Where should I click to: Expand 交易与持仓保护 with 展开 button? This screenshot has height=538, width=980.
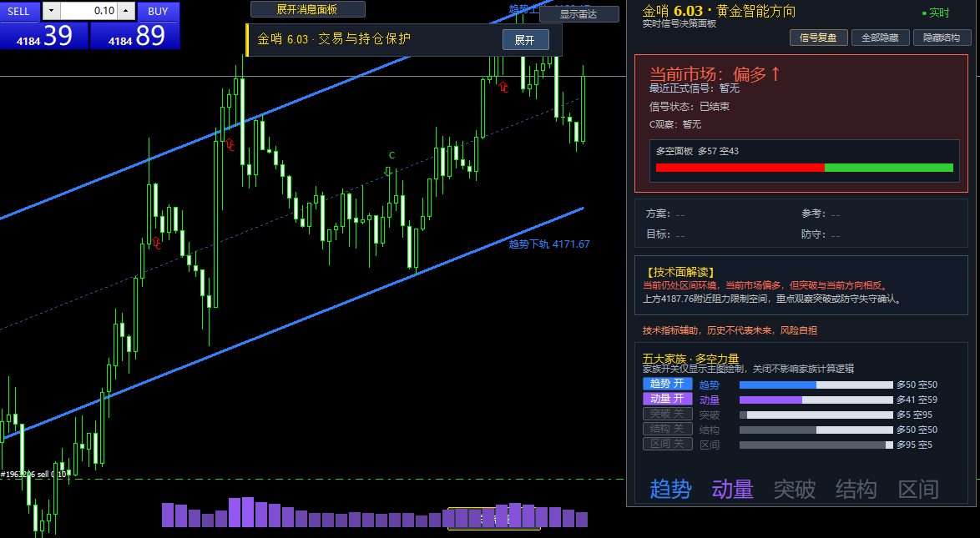(x=525, y=40)
